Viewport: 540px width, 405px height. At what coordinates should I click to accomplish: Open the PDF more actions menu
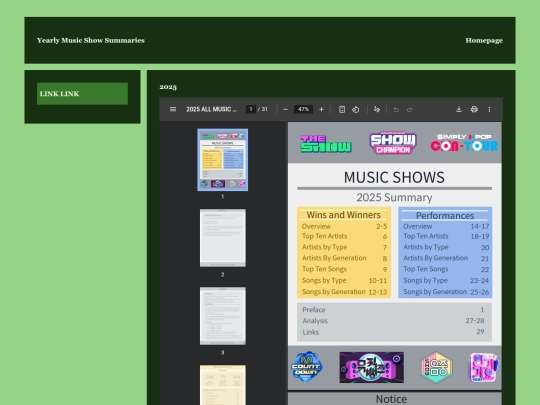point(489,109)
